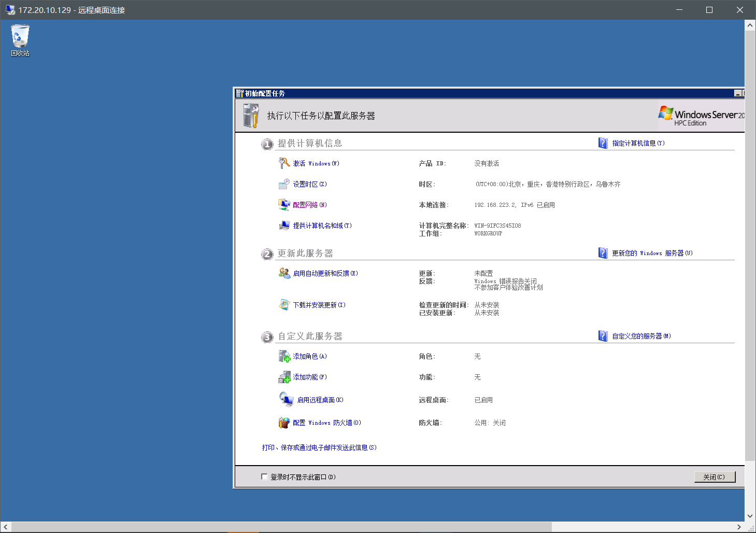Click the help icon beside 自定义您的服务器
Screen dimensions: 756x533
coord(603,335)
